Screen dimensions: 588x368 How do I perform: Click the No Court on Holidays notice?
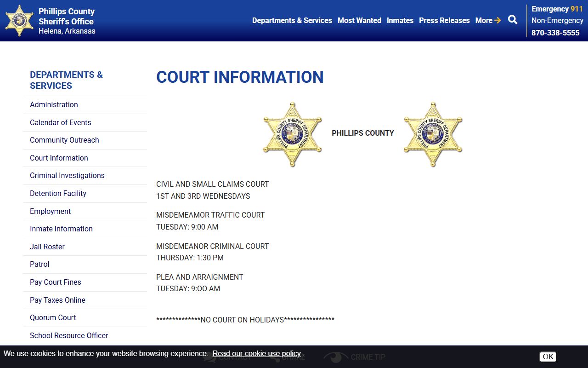(245, 320)
